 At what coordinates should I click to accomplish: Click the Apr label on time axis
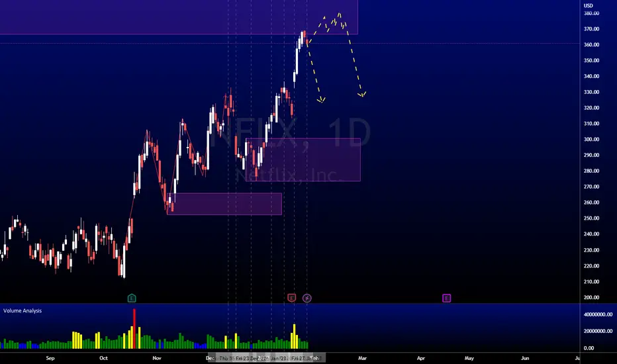[420, 358]
